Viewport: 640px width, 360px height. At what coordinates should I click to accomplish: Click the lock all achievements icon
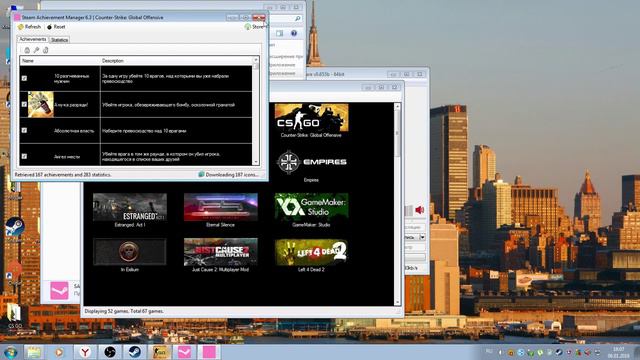coord(27,50)
